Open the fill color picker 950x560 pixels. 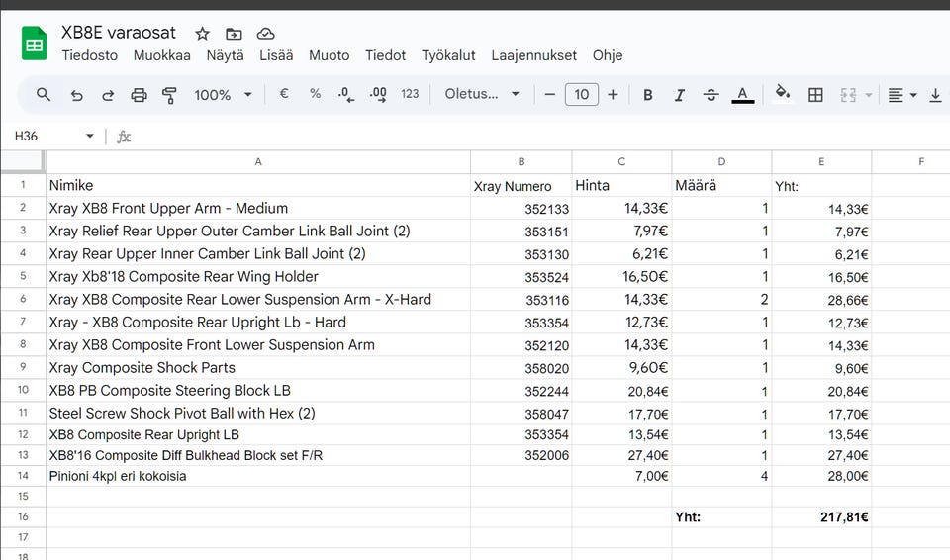click(x=782, y=95)
